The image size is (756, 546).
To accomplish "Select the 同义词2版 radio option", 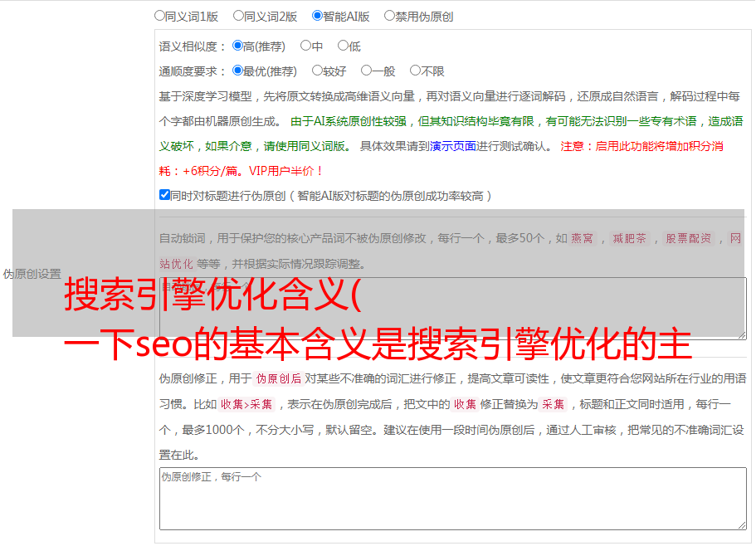I will coord(238,16).
